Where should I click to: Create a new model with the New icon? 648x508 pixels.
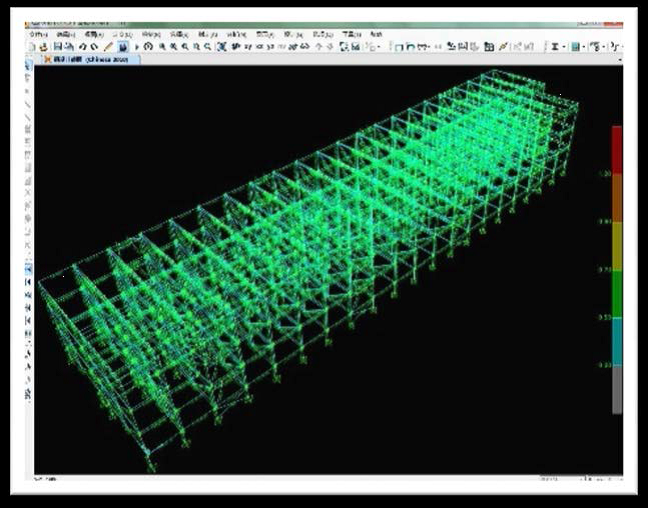(31, 47)
